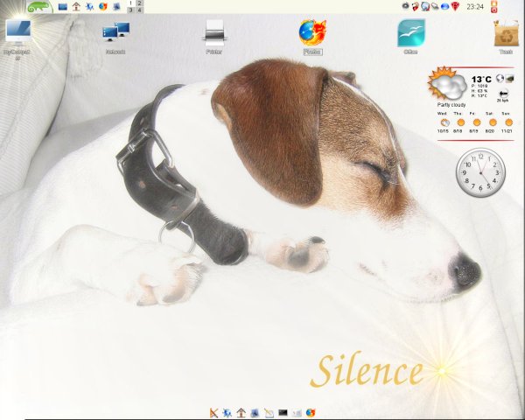Click the 23:24 panel clock
The height and width of the screenshot is (420, 525).
475,6
